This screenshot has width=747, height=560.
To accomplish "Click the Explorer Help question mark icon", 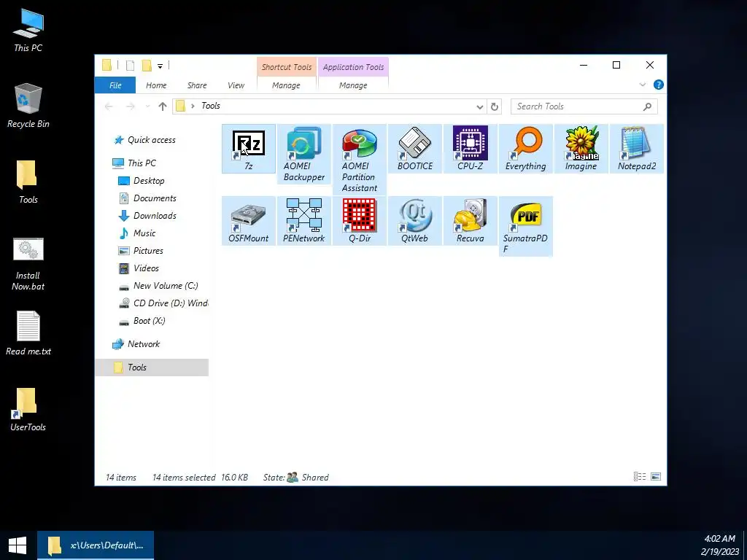I will pyautogui.click(x=659, y=85).
